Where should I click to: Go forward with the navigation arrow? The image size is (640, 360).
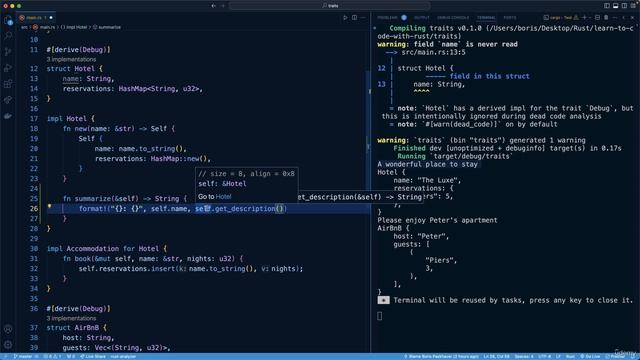[x=223, y=6]
